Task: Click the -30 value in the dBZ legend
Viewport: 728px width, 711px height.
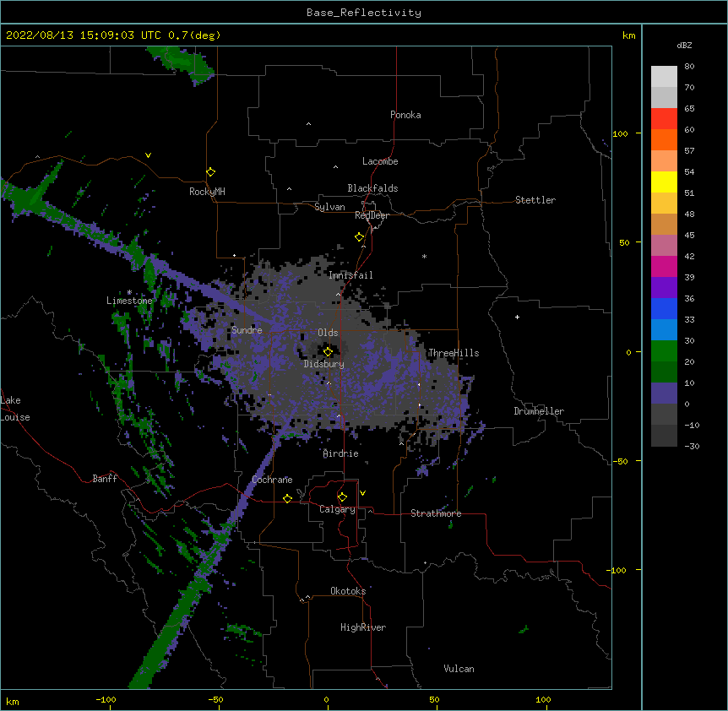Action: [692, 447]
